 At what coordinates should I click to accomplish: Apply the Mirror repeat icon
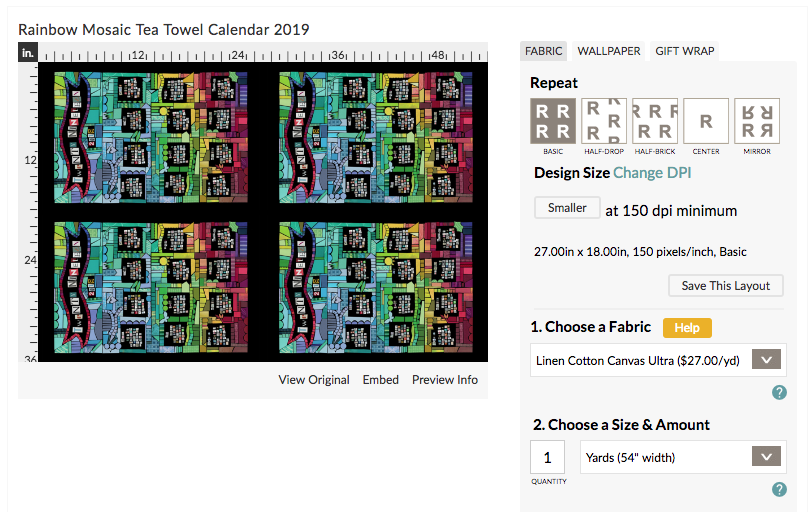click(x=757, y=121)
